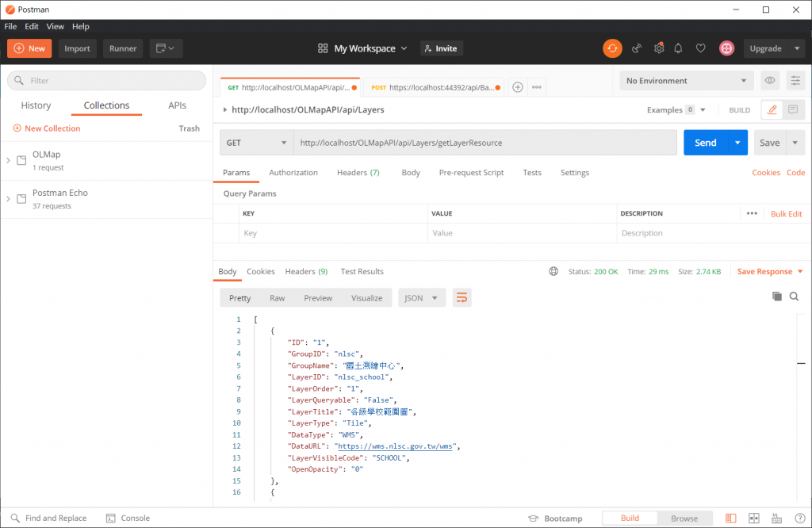Expand the OLMap collection
The height and width of the screenshot is (528, 812).
8,160
